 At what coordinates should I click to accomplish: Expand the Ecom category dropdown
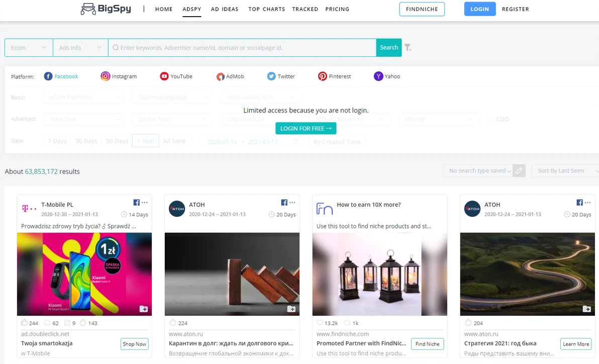click(x=29, y=48)
